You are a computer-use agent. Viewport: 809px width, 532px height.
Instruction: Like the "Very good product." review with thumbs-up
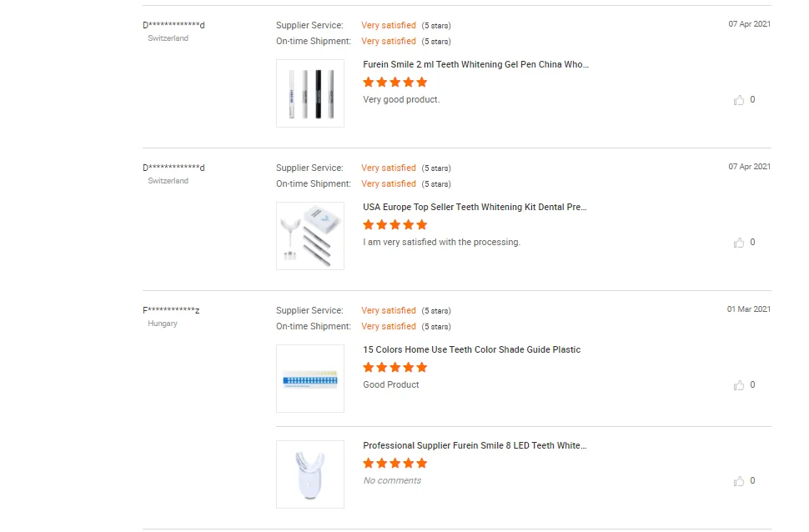coord(739,100)
